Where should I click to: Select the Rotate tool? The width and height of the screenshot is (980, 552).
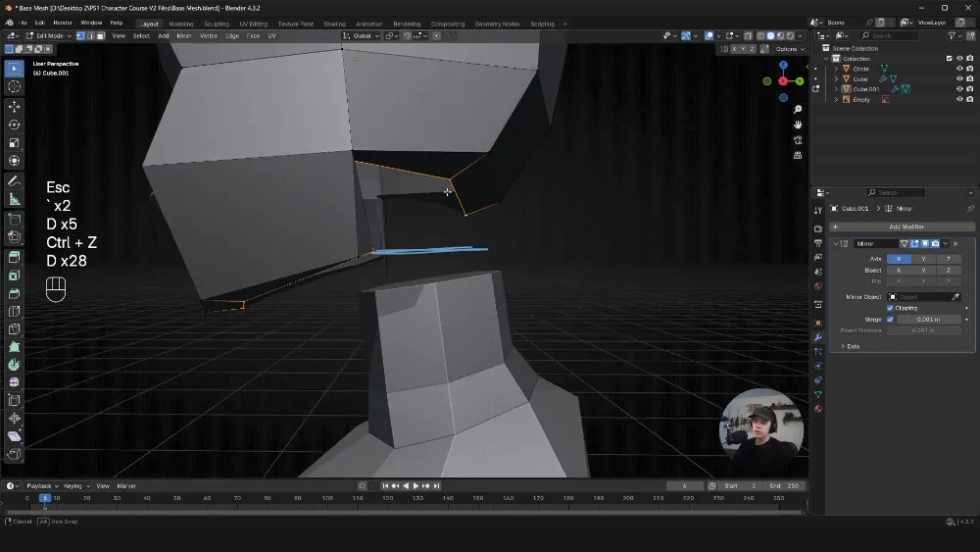[x=14, y=125]
